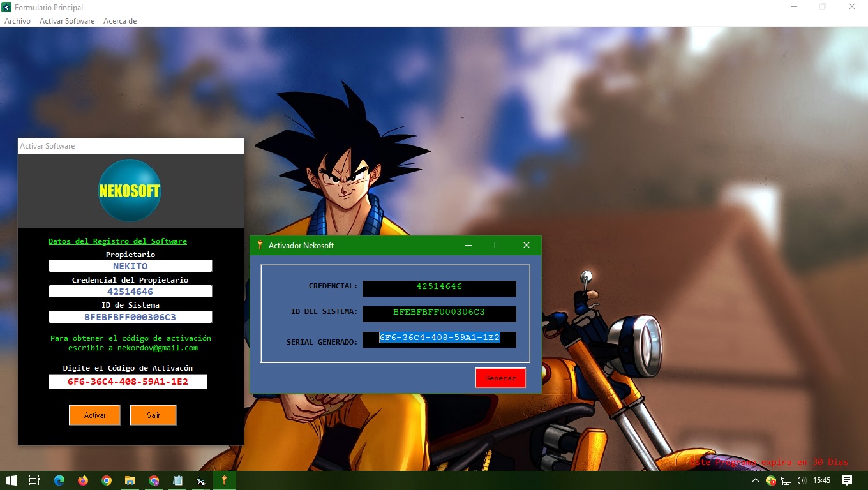Click the Activar Software panel title bar
Viewport: 868px width, 490px height.
(130, 146)
